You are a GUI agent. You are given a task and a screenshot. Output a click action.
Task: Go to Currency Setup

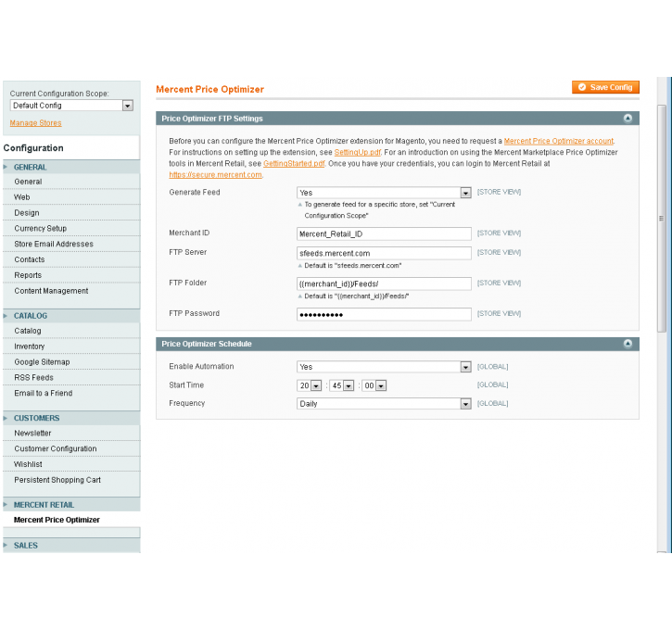[x=71, y=228]
